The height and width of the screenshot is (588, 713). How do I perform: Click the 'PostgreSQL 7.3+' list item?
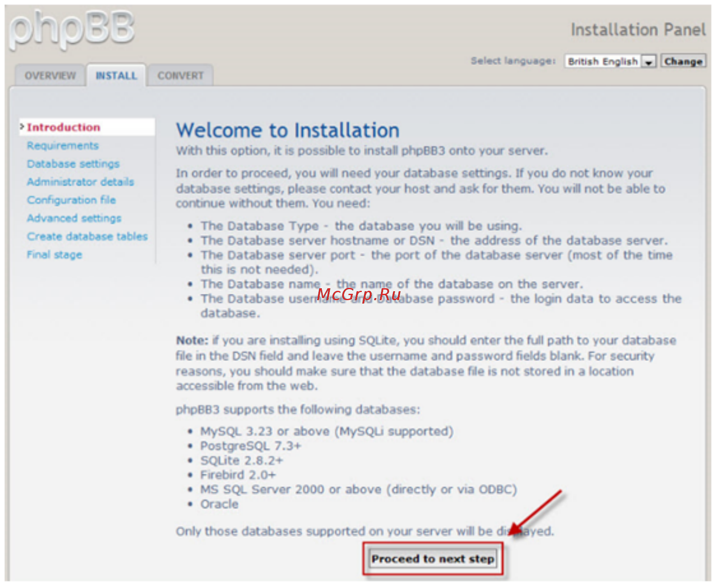(x=251, y=446)
